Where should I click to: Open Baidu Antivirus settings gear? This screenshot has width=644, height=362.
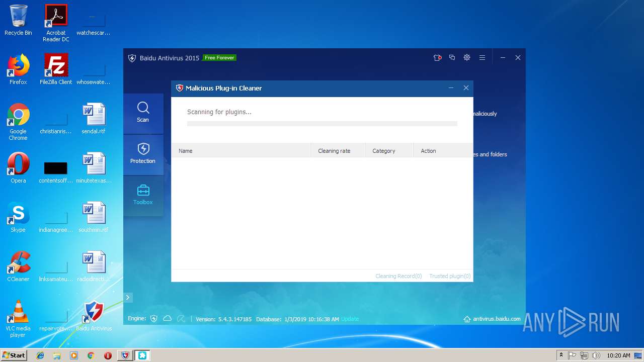point(467,58)
